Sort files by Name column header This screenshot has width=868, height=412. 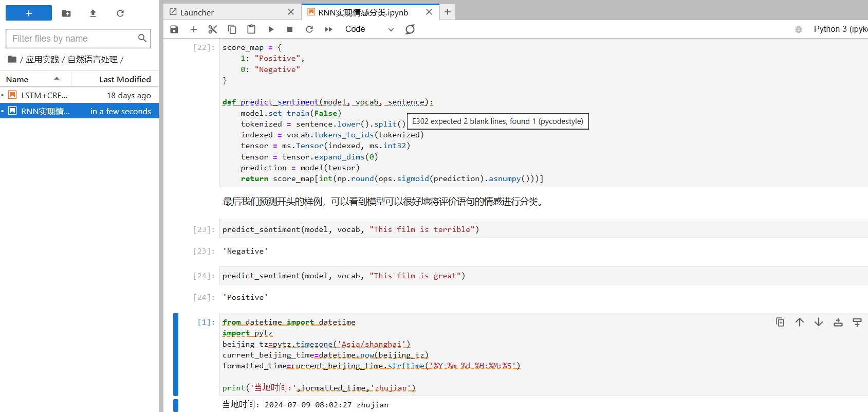tap(35, 79)
